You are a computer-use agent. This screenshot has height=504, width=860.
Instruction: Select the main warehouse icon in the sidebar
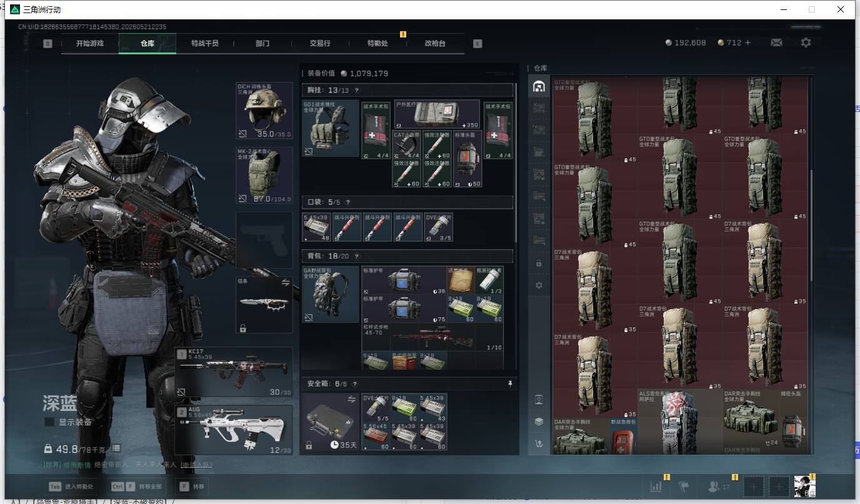(539, 87)
